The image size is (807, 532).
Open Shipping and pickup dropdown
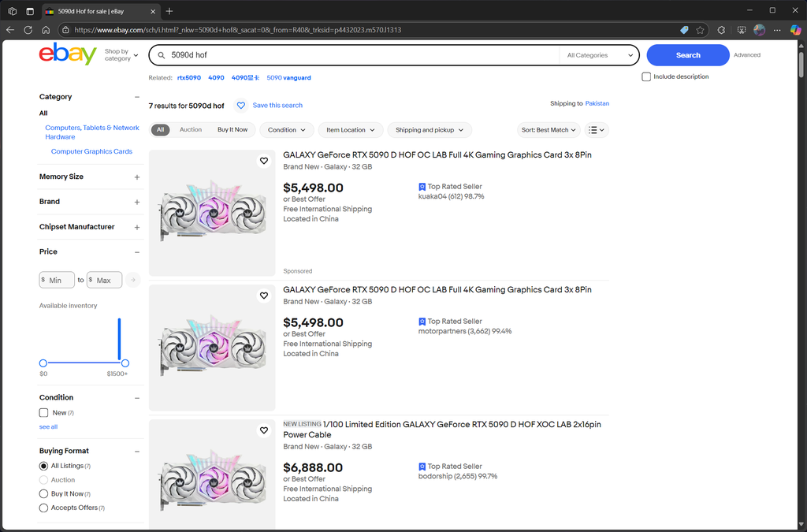430,130
